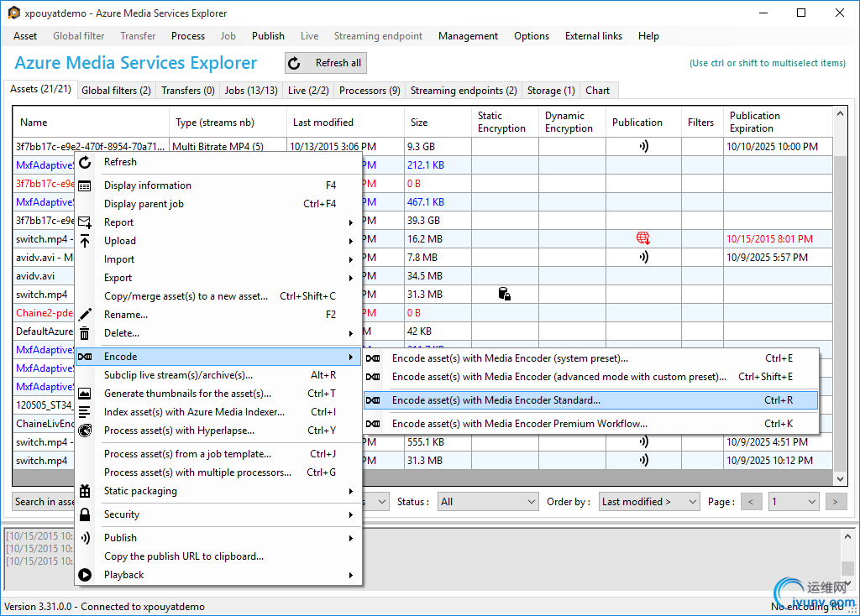
Task: Click the Last modified column header
Action: [345, 123]
